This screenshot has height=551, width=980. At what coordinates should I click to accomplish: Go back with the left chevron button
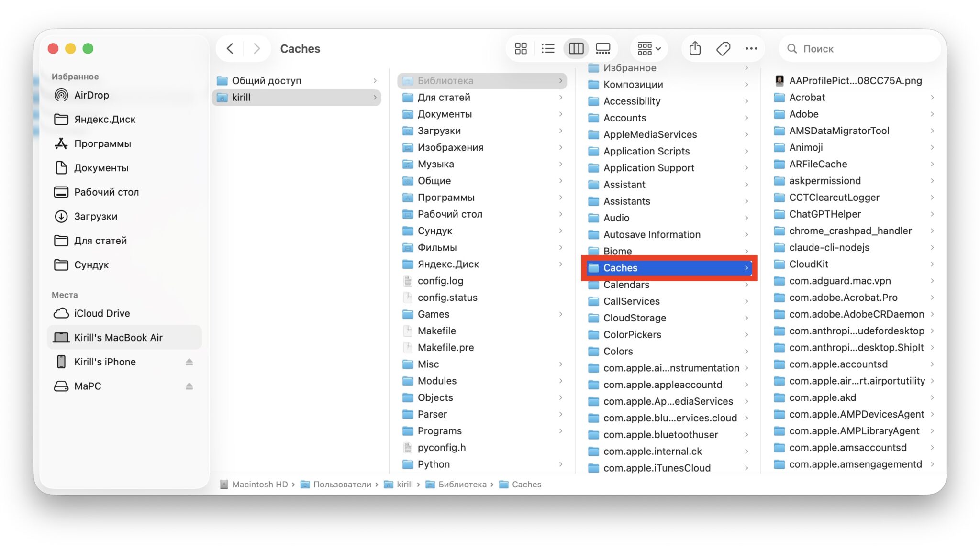pyautogui.click(x=230, y=48)
